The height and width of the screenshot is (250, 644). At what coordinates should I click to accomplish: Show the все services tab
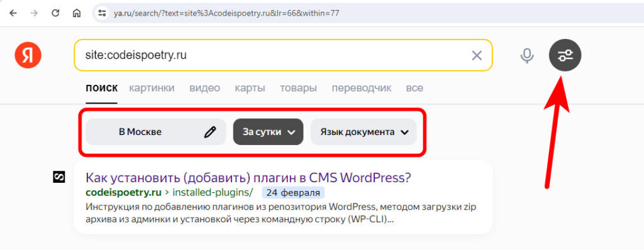tap(414, 88)
